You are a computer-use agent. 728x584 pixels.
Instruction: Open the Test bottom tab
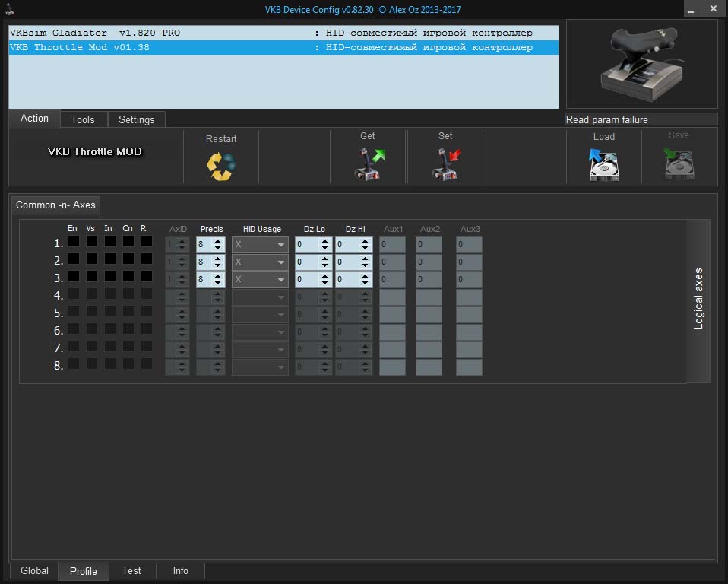click(132, 570)
